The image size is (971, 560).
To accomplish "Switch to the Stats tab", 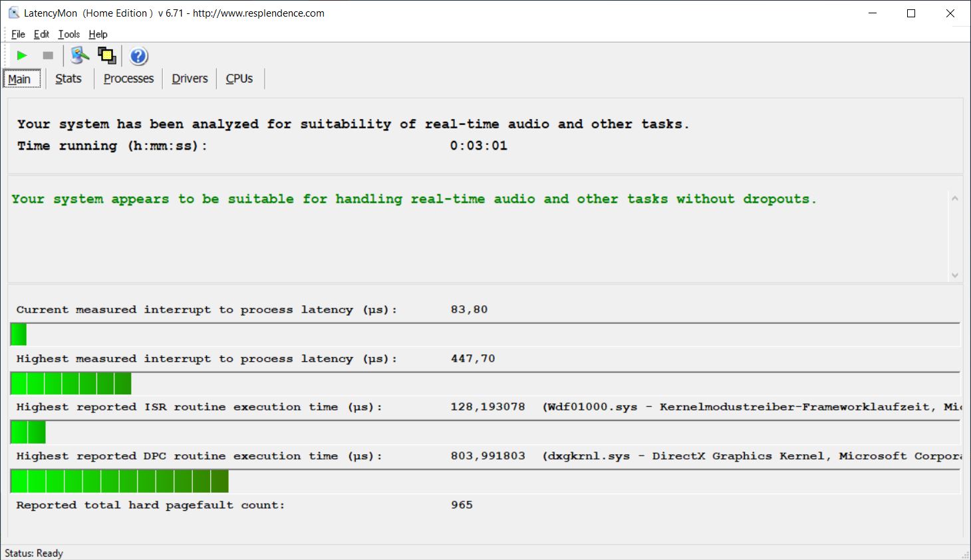I will [69, 78].
